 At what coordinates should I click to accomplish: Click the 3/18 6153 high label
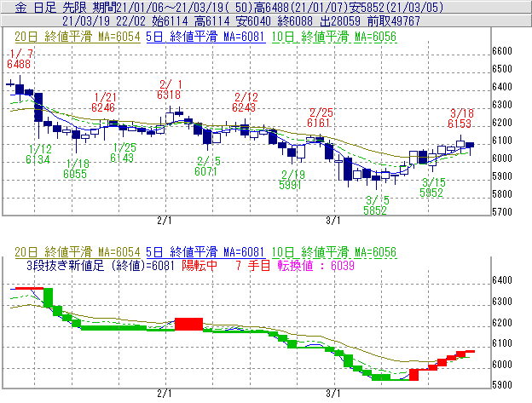pos(460,118)
